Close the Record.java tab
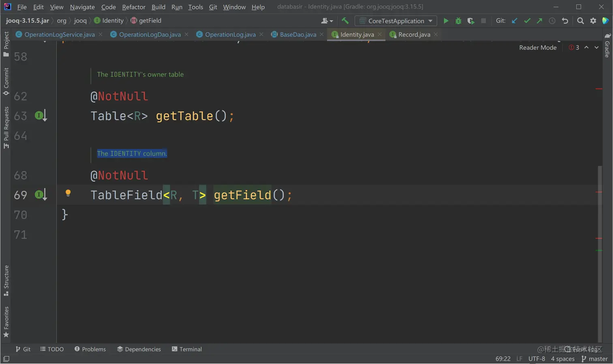 (x=436, y=34)
